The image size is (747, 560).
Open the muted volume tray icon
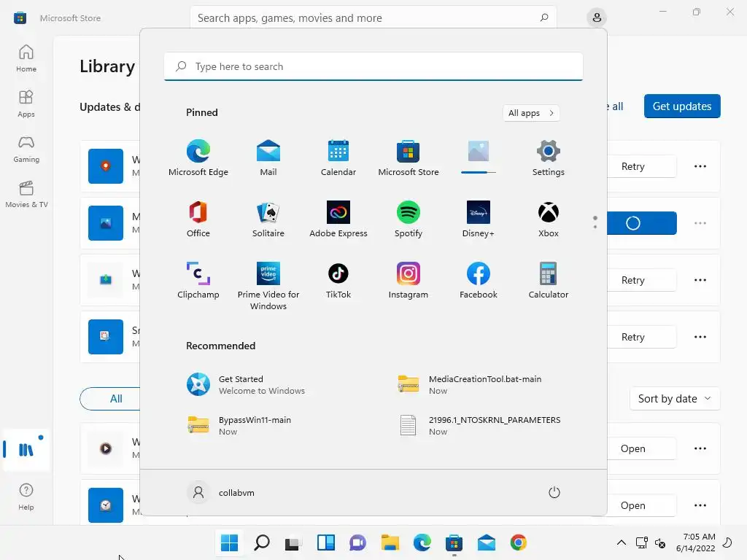point(659,542)
